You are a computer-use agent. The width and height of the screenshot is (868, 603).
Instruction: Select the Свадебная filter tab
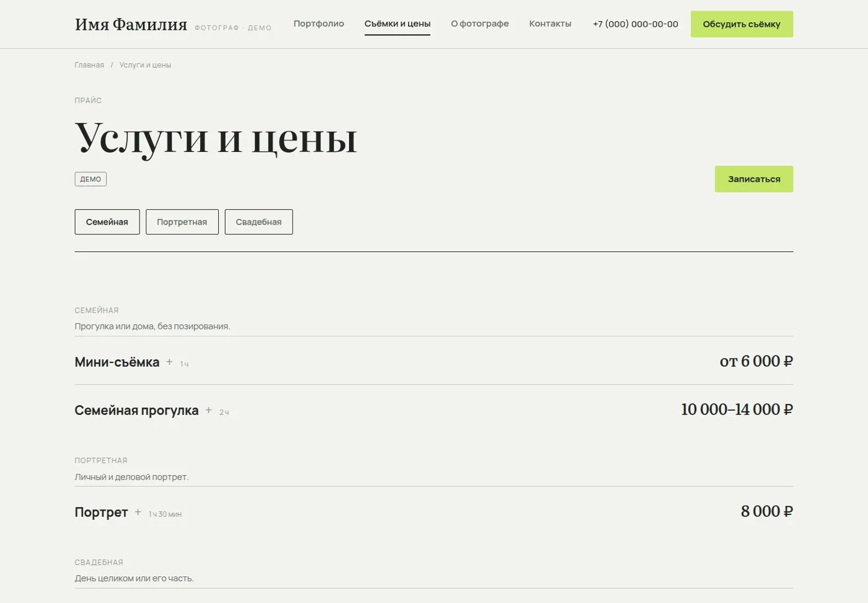click(259, 222)
